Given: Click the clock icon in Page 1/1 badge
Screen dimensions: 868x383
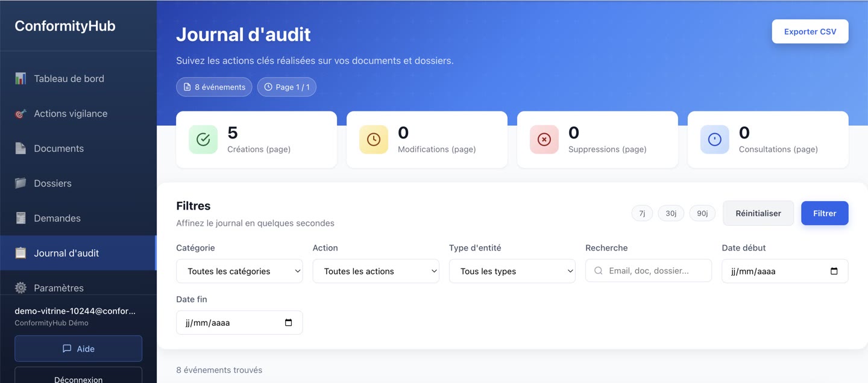Looking at the screenshot, I should pos(268,87).
